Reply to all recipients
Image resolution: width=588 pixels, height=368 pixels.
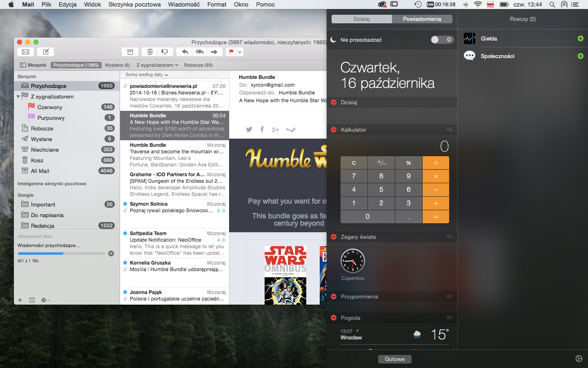coord(200,52)
